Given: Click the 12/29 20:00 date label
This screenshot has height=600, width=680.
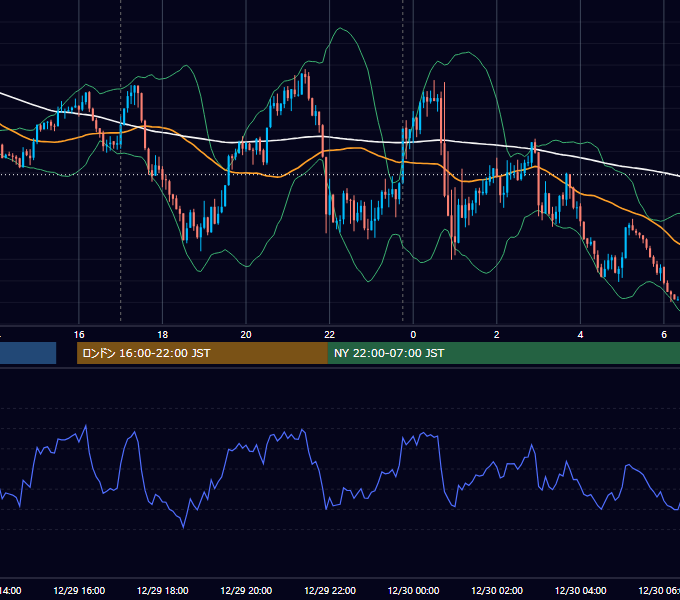Looking at the screenshot, I should (246, 590).
